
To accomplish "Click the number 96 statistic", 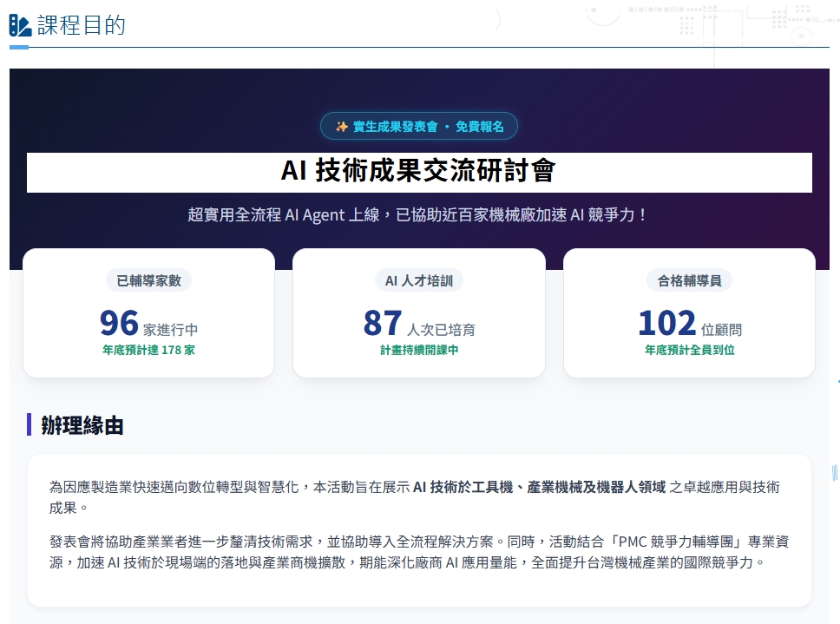I will (119, 323).
